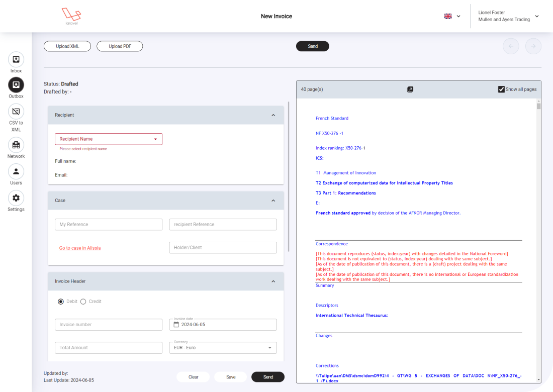Open the Outbox sidebar icon
Screen dimensions: 553x392
tap(16, 85)
